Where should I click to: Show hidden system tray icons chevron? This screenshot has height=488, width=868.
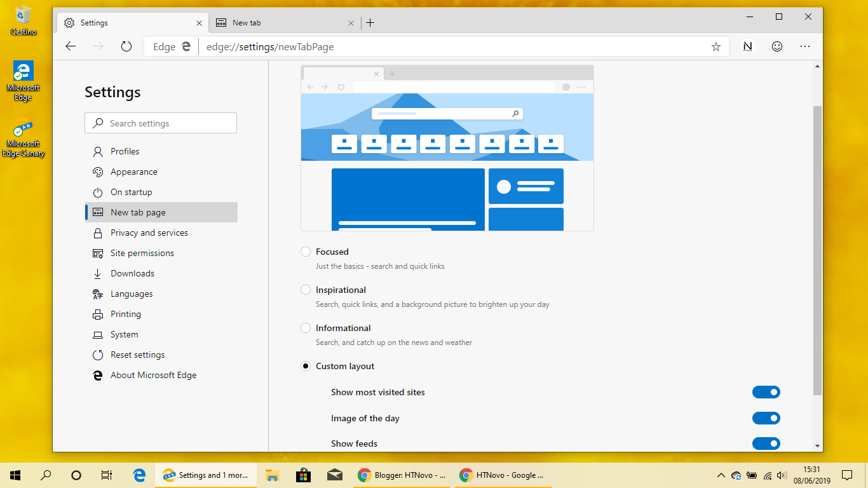(721, 475)
